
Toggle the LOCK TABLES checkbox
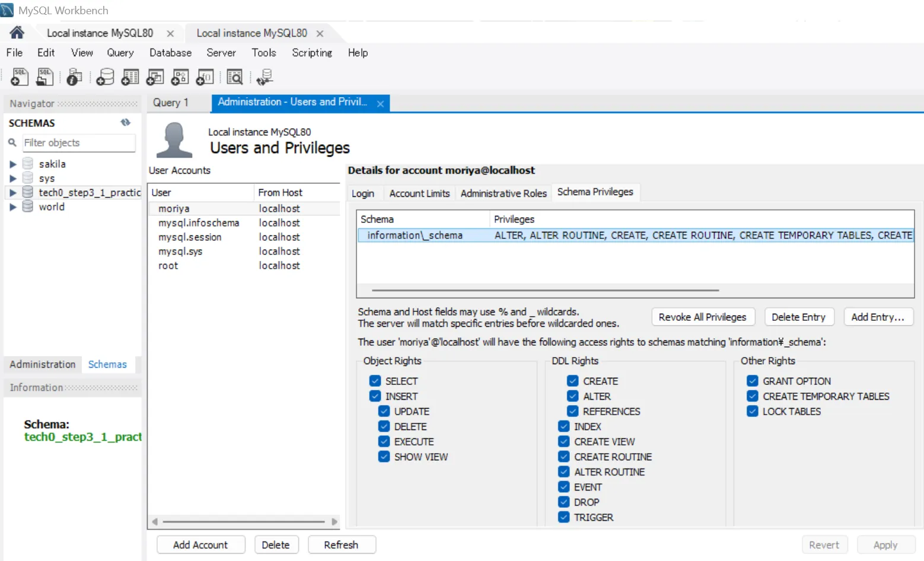(752, 411)
